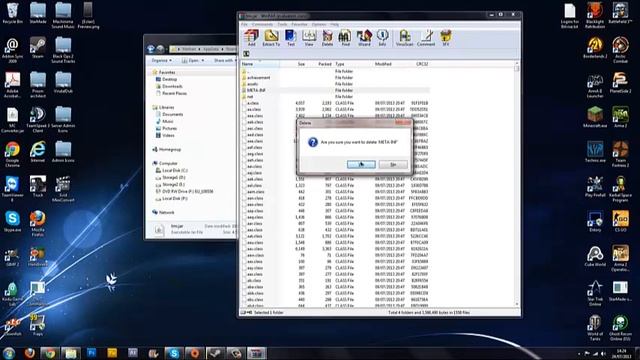
Task: Open the File menu in WinRAR
Action: click(244, 24)
